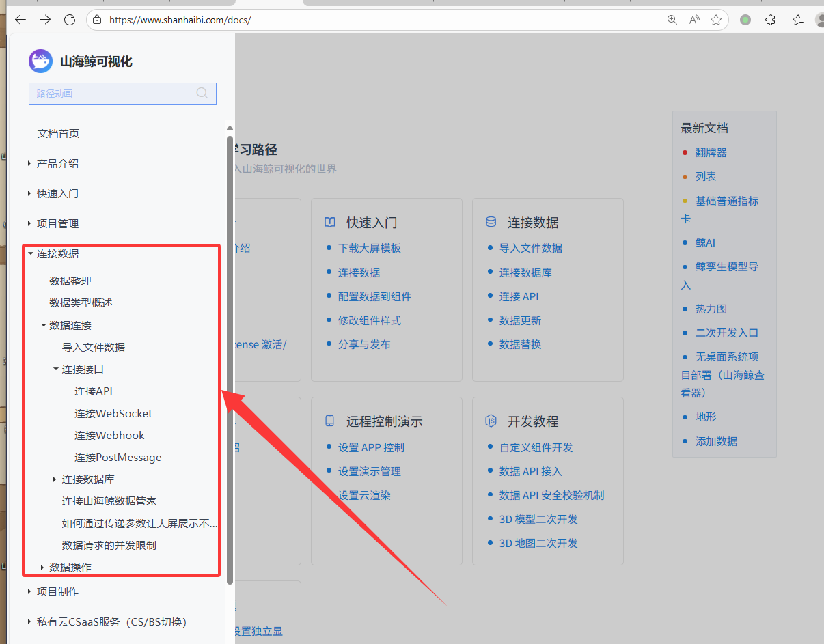The image size is (824, 644).
Task: Expand the 项目制作 sidebar section
Action: [x=29, y=591]
